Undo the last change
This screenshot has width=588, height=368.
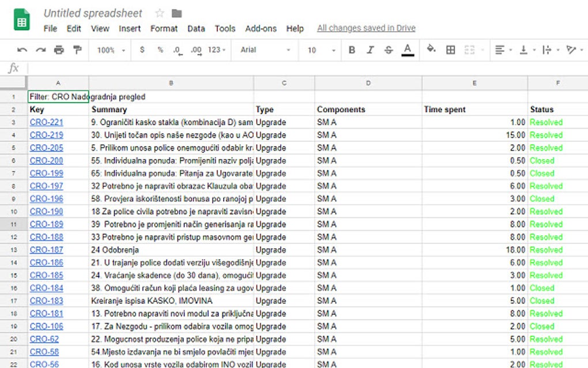point(22,50)
